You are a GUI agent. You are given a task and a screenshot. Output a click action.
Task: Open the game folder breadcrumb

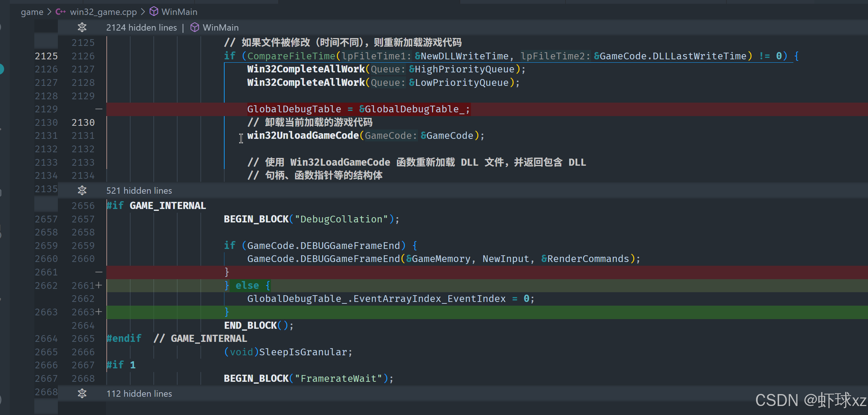[x=32, y=12]
